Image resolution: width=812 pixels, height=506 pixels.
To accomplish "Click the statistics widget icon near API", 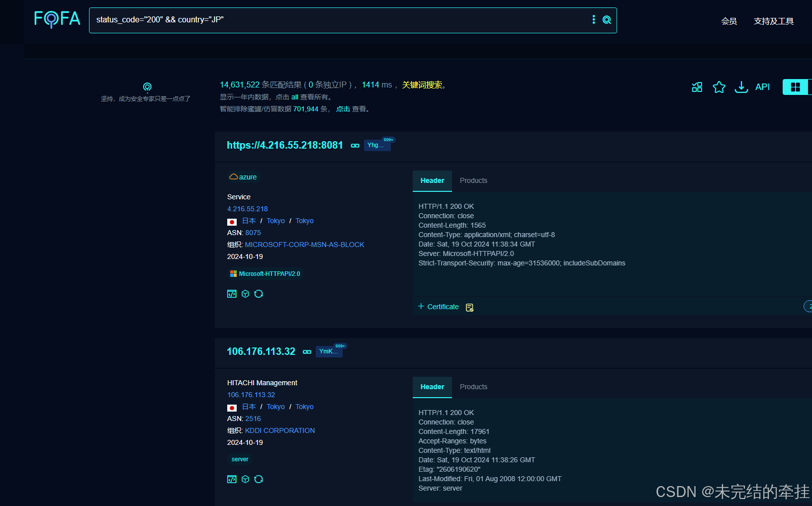I will tap(697, 87).
